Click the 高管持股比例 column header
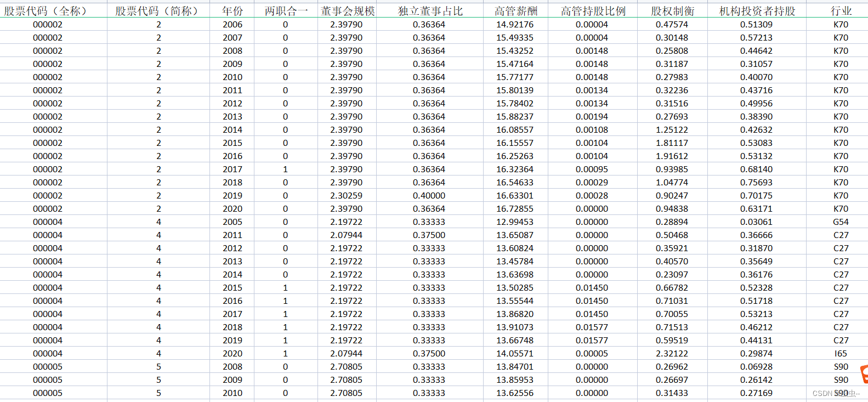This screenshot has height=402, width=868. (x=593, y=11)
